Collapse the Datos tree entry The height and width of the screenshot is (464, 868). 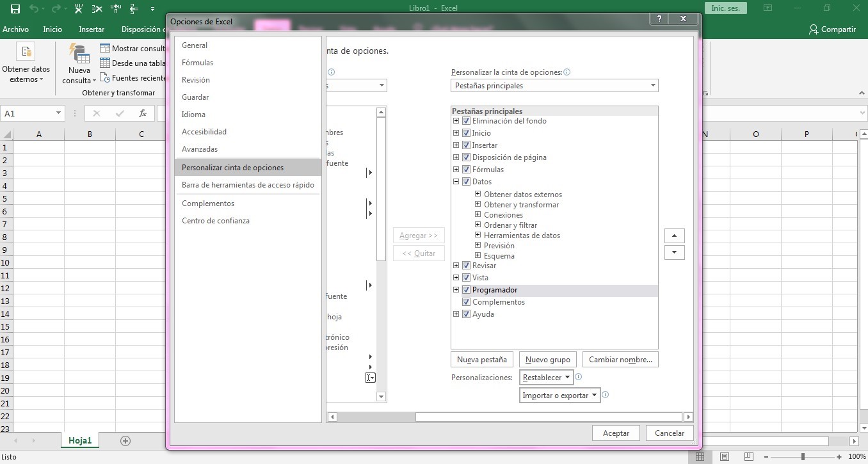coord(456,181)
